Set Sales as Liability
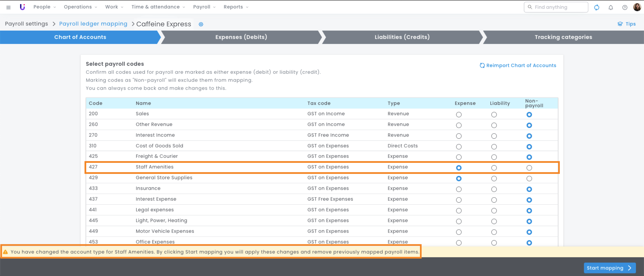 click(x=494, y=115)
